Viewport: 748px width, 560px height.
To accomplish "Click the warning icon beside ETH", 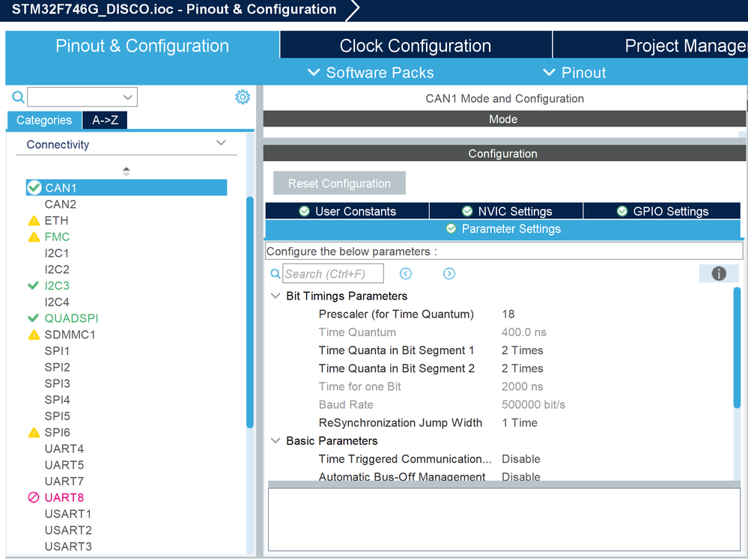I will click(x=34, y=220).
